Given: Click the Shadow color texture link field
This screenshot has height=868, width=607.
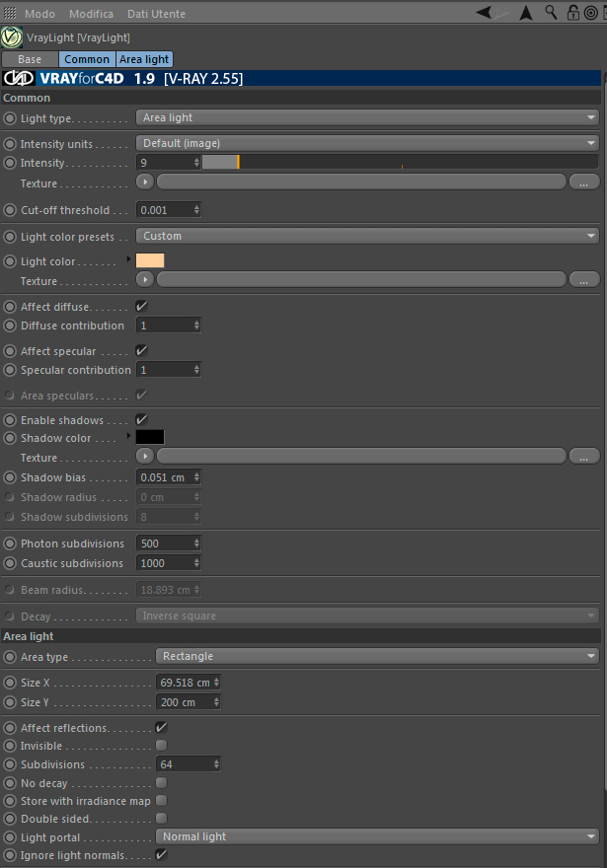Looking at the screenshot, I should coord(361,456).
